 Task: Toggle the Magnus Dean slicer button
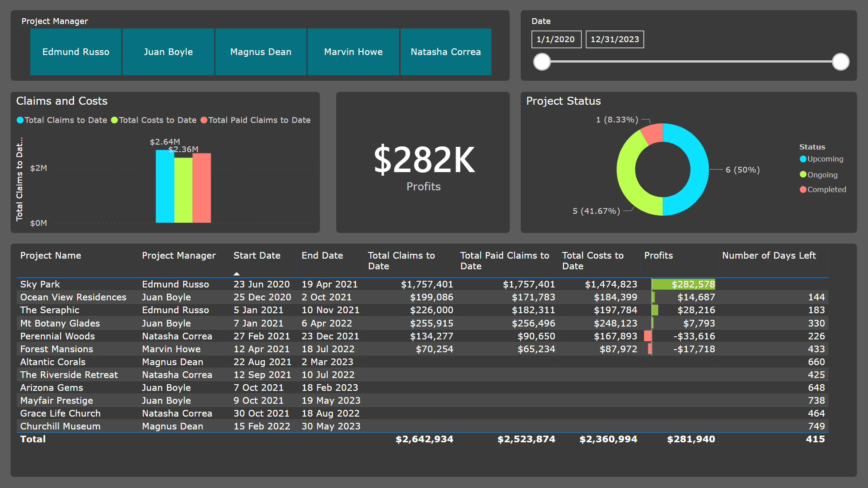(x=260, y=52)
